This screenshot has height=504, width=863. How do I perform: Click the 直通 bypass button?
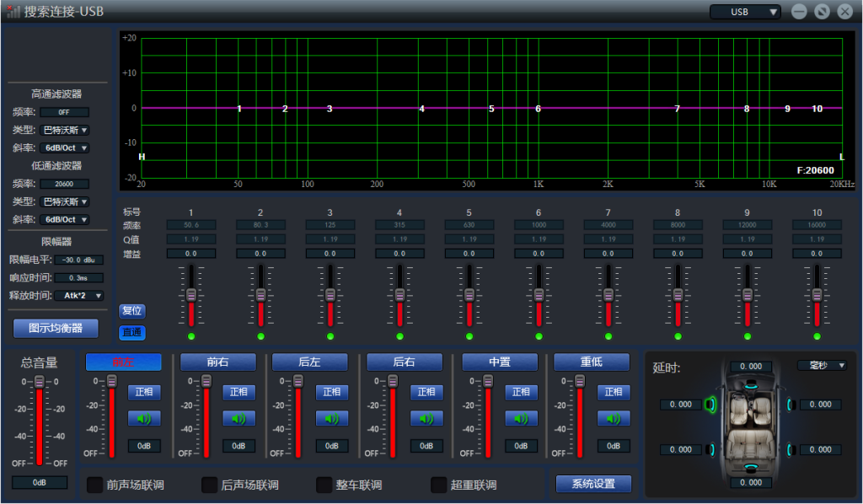pos(132,332)
